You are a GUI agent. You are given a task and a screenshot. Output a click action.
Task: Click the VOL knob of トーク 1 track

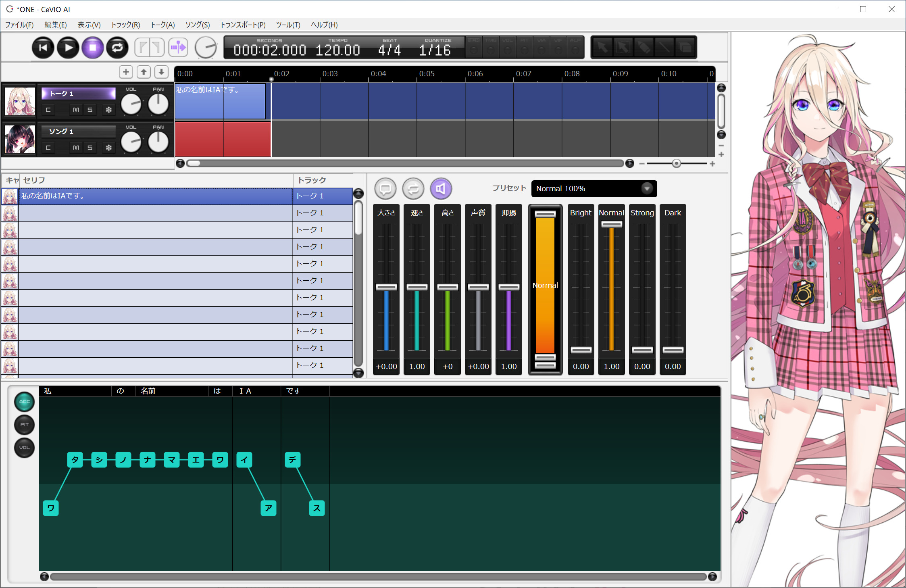pos(131,104)
